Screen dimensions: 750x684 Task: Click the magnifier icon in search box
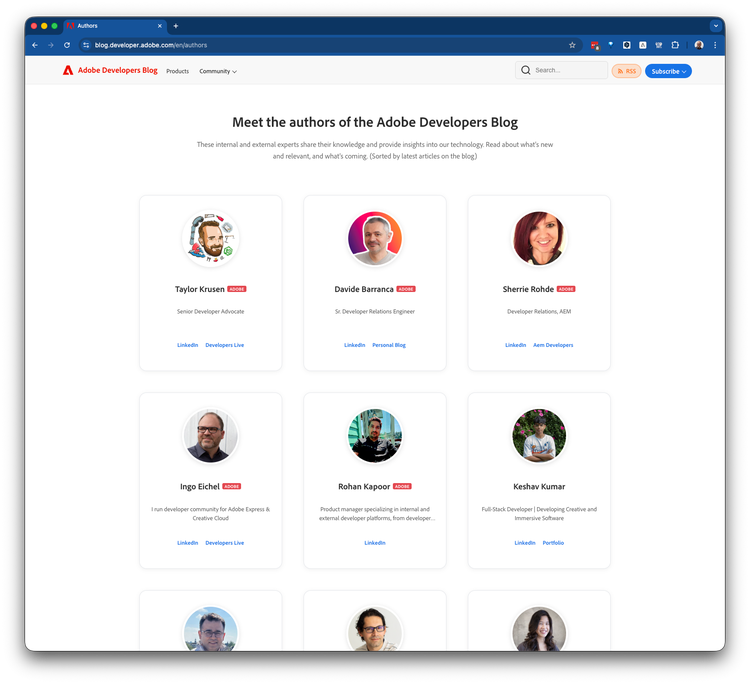(x=526, y=71)
